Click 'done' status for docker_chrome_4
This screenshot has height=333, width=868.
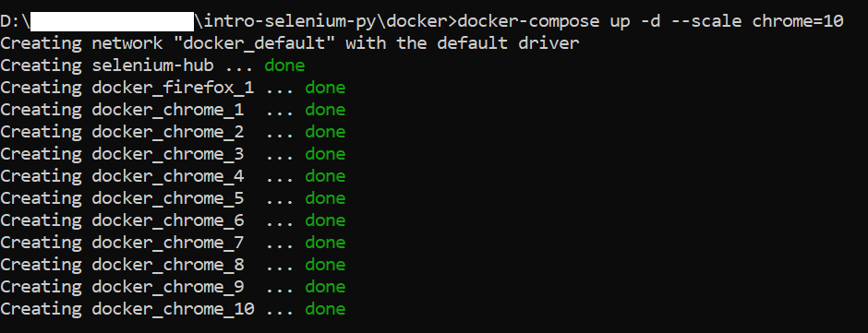(325, 176)
